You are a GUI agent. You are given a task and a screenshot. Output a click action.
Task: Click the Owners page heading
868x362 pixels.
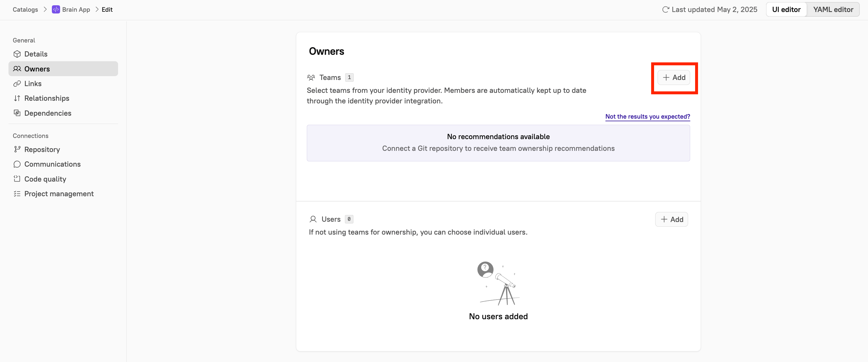[x=326, y=51]
